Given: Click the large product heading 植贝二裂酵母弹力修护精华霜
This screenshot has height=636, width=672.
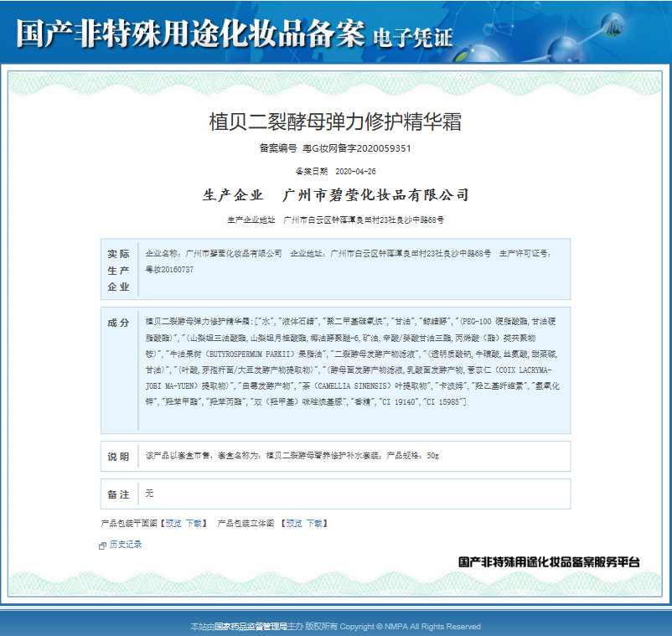Looking at the screenshot, I should coord(335,122).
